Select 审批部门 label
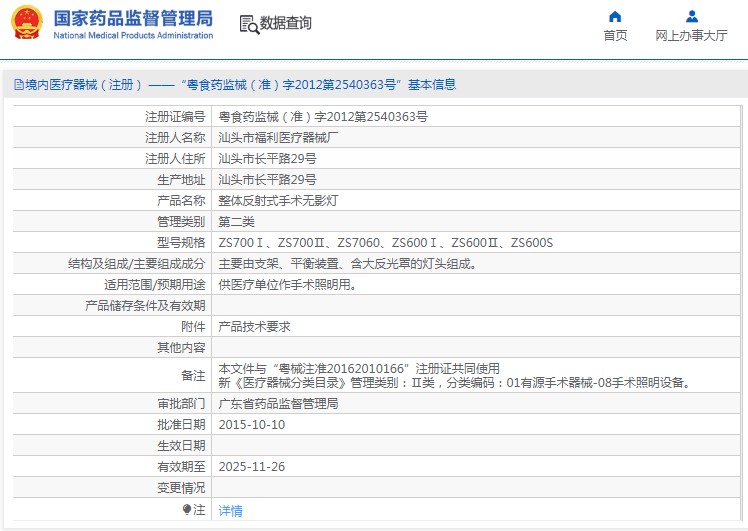The image size is (748, 531). [x=181, y=404]
